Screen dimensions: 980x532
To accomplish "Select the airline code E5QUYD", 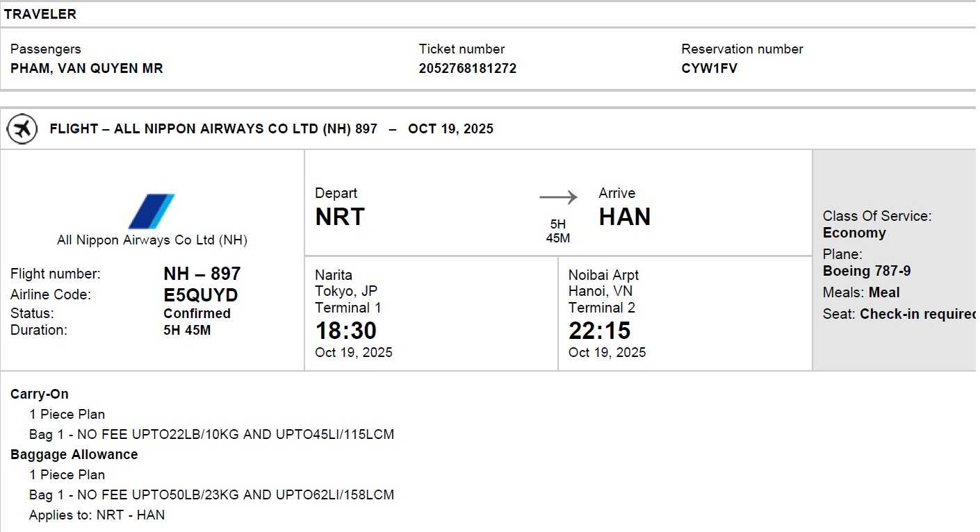I will 200,294.
